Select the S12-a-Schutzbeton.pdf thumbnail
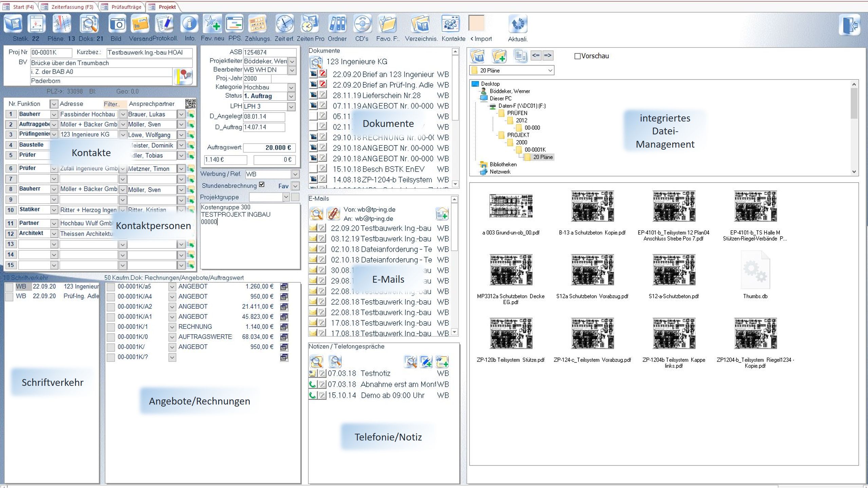The image size is (868, 488). (673, 270)
